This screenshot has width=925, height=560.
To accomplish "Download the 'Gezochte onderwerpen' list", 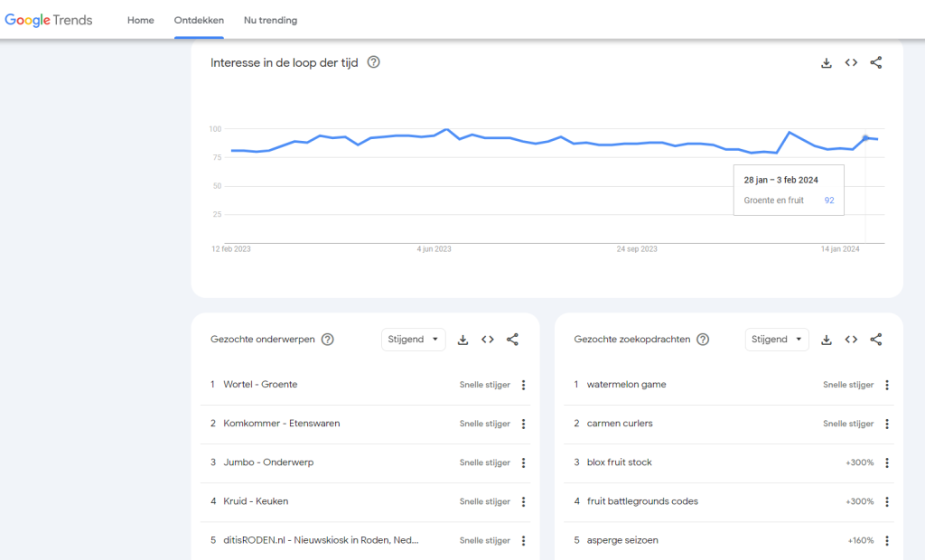I will (462, 340).
